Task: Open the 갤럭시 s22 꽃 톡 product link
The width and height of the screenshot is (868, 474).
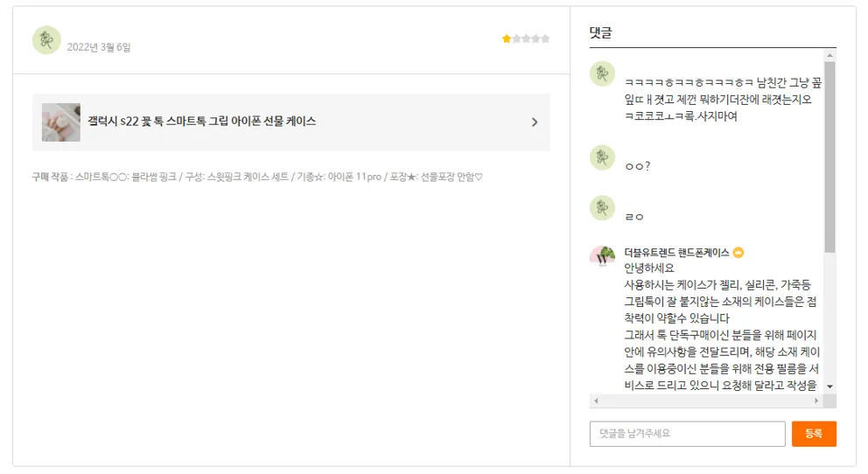Action: (x=202, y=122)
